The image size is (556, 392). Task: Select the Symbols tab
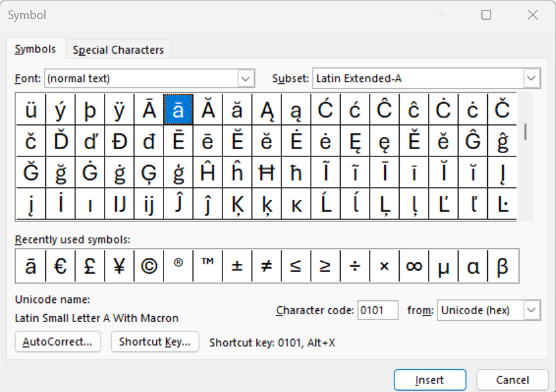[36, 49]
